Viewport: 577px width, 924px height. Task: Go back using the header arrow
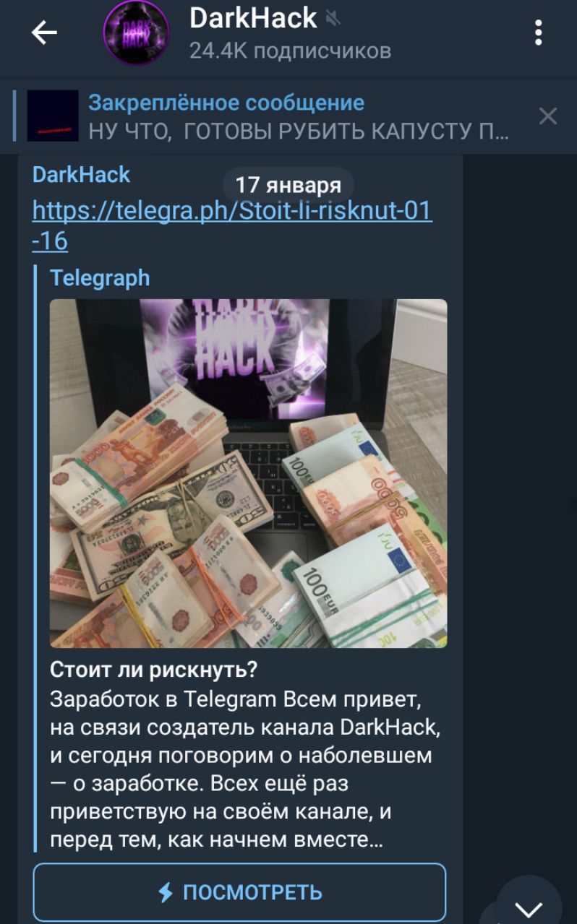coord(45,33)
